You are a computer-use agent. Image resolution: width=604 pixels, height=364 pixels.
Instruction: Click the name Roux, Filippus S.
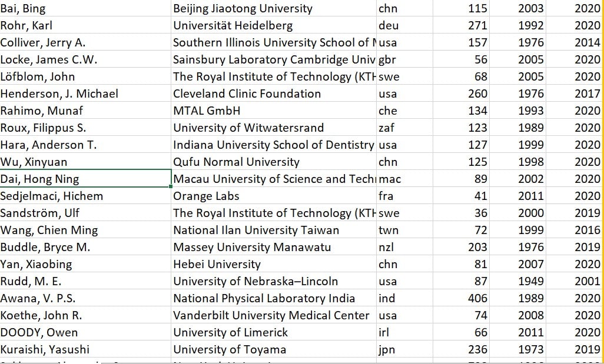point(85,128)
